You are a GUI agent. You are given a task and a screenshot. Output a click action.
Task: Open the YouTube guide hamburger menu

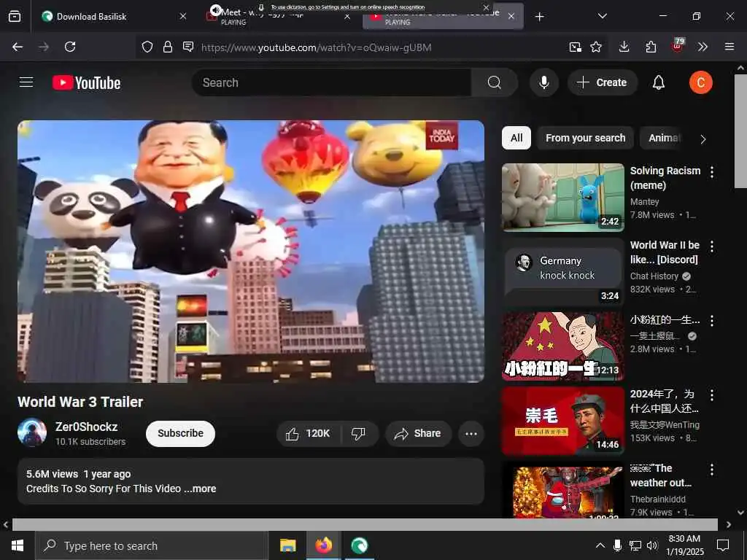26,82
